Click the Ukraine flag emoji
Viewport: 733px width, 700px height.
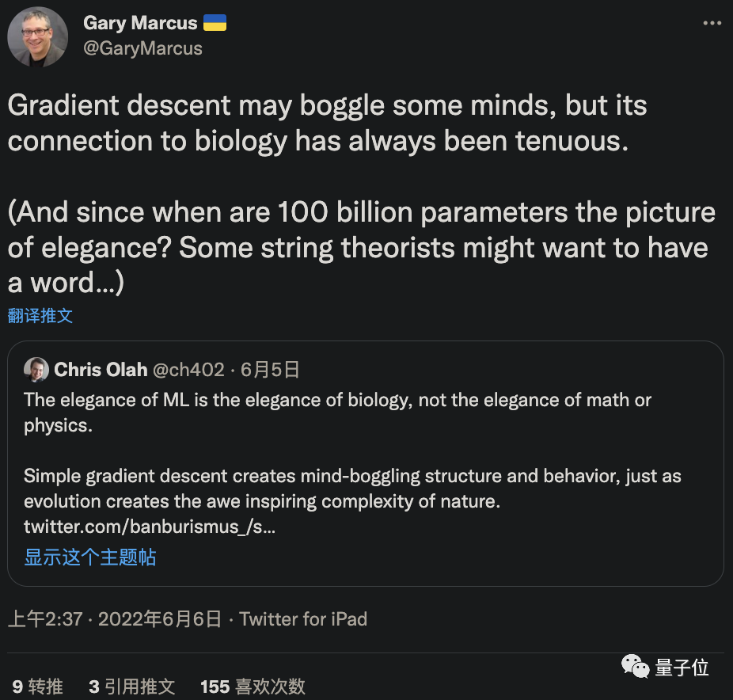point(215,23)
